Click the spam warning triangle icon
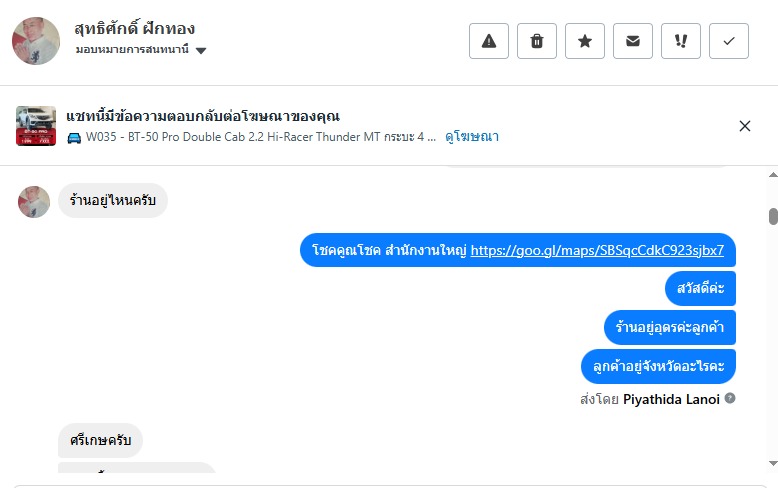 click(489, 41)
